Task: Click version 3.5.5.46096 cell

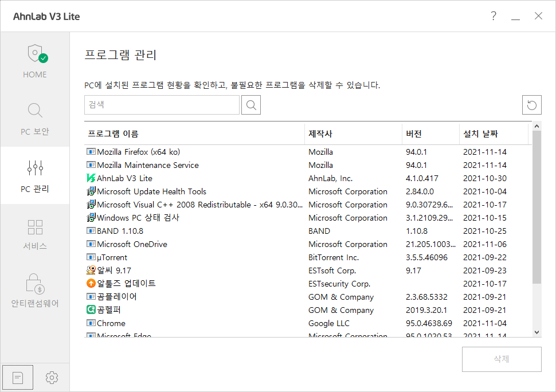Action: click(x=426, y=257)
